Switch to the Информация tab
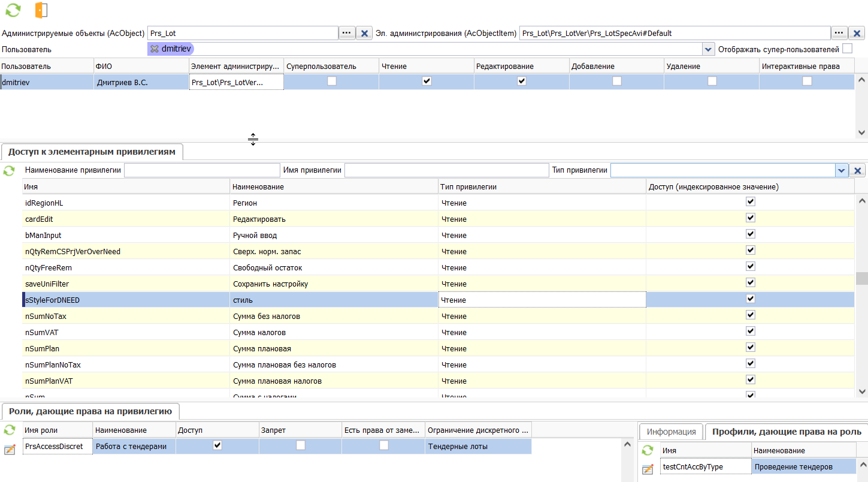This screenshot has width=868, height=482. coord(671,432)
